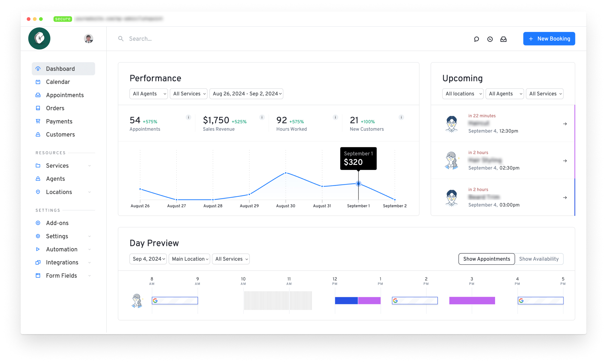Open the inbox notifications icon

point(503,39)
